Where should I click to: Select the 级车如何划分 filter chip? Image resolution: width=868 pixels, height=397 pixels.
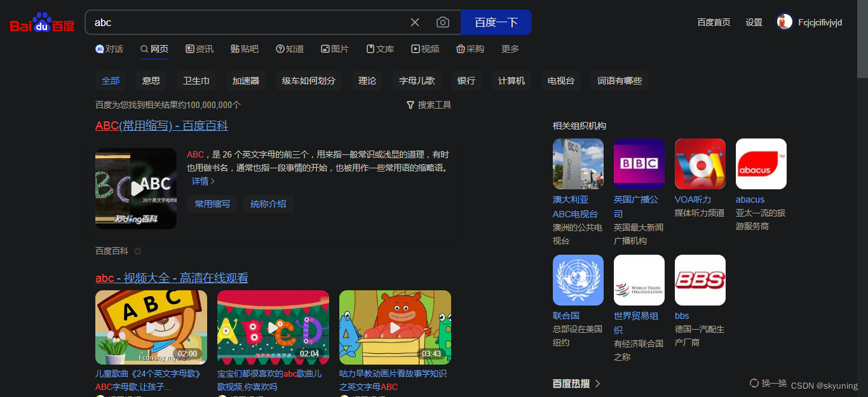pyautogui.click(x=309, y=81)
